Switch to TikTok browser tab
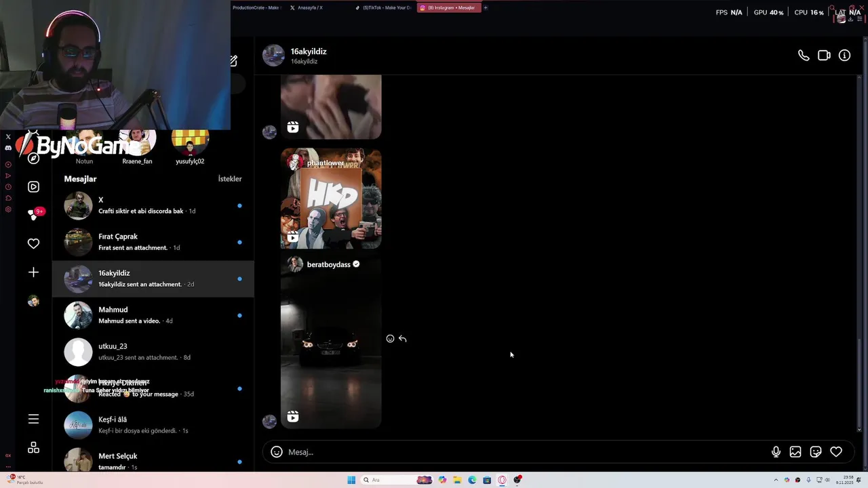868x488 pixels. 383,7
